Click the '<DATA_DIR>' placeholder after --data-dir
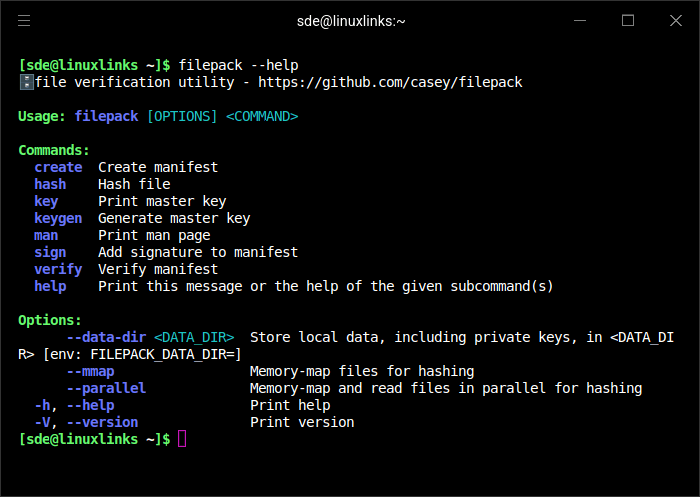Screen dimensions: 700x497 click(x=194, y=337)
